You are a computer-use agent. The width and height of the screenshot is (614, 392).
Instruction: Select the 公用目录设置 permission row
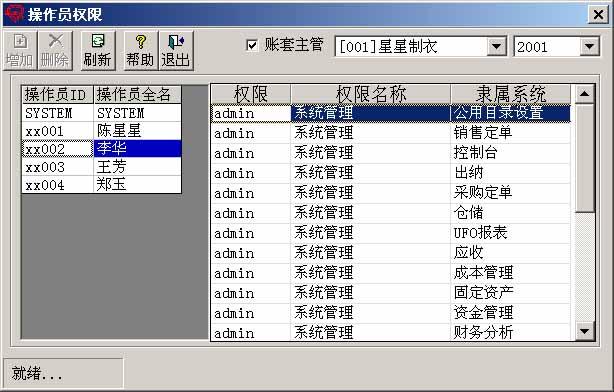(x=391, y=114)
